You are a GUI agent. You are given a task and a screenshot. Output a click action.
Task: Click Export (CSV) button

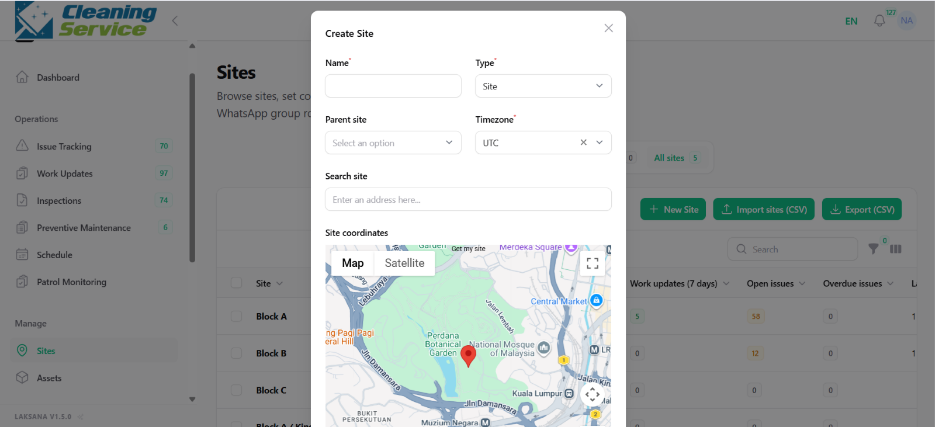tap(862, 210)
